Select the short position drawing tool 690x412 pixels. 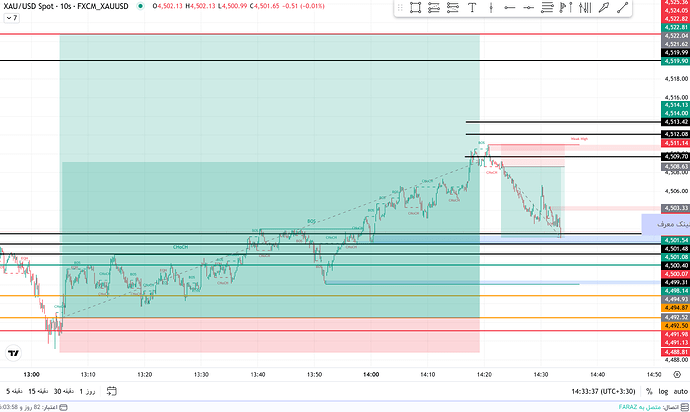453,7
